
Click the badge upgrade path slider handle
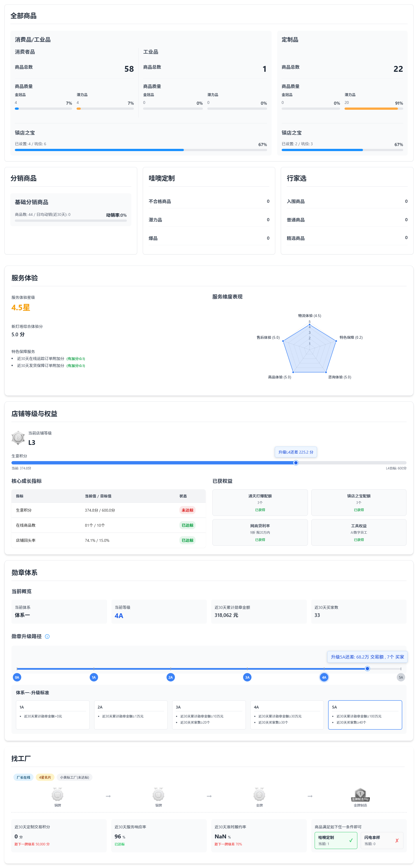point(367,669)
